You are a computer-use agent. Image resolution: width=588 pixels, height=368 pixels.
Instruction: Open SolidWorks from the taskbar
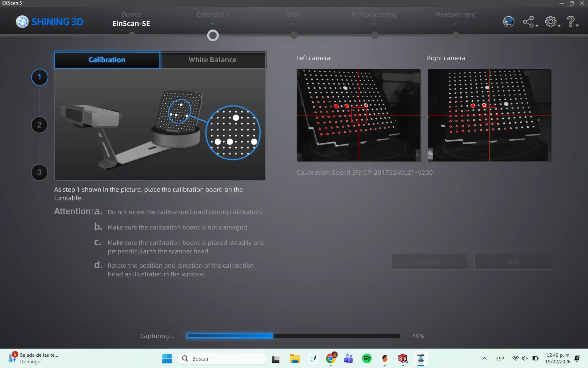[403, 359]
